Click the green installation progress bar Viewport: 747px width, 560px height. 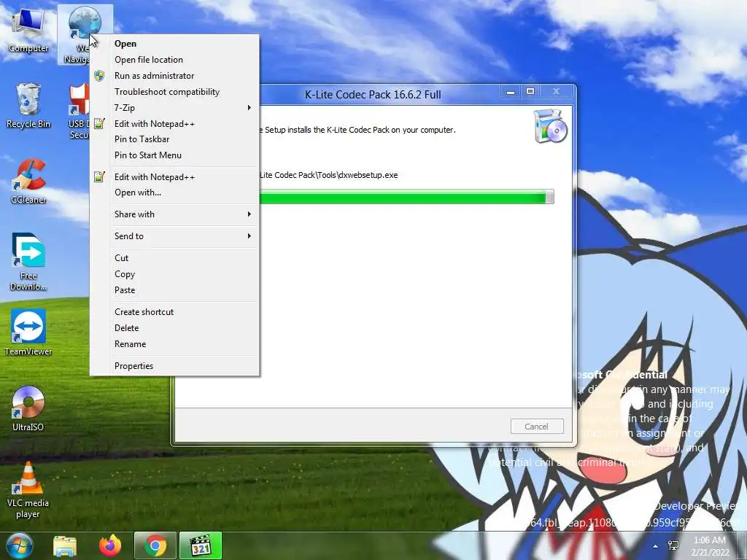tap(406, 197)
